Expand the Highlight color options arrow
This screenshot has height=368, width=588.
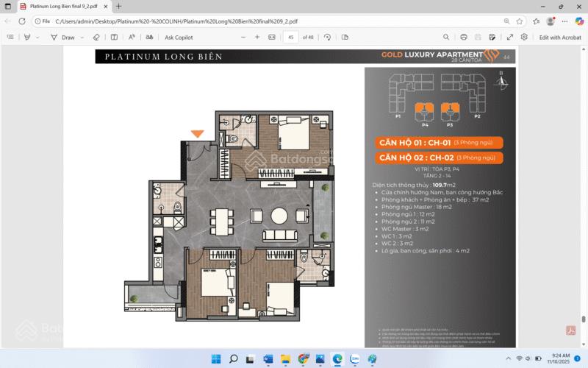pyautogui.click(x=37, y=38)
